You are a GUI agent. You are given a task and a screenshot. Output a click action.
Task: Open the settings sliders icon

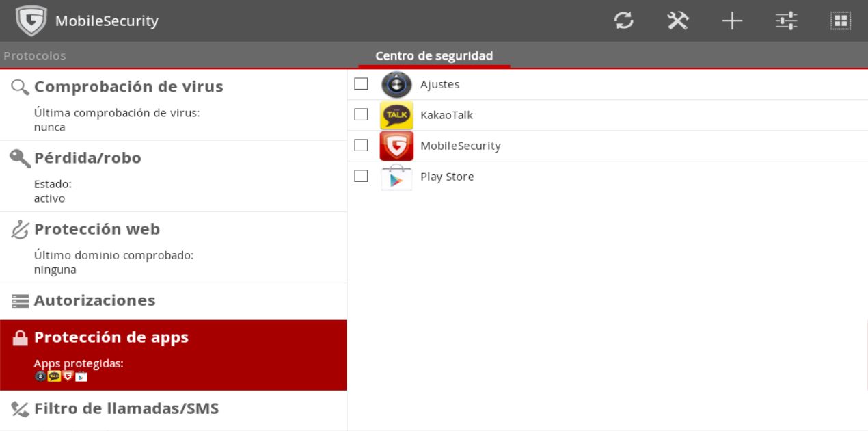[786, 21]
